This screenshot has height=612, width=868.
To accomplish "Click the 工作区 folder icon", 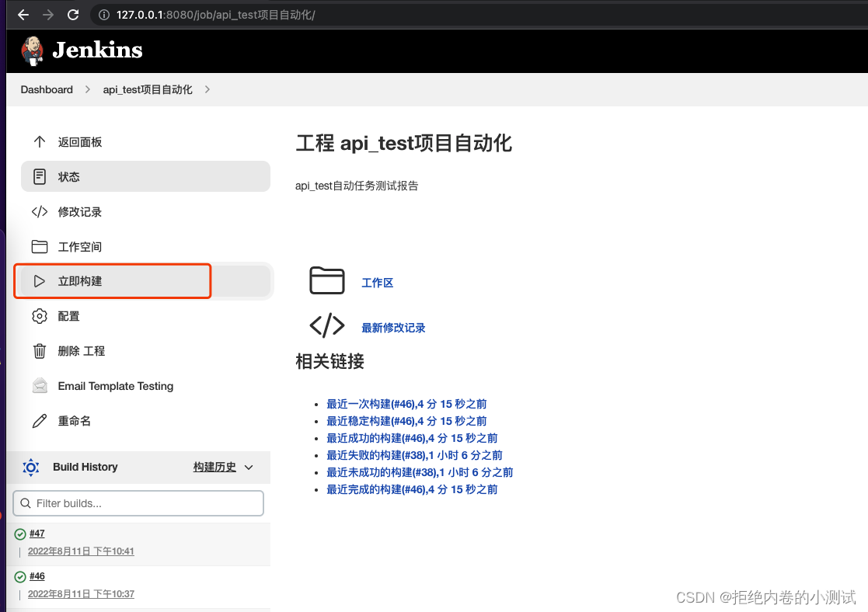I will 327,281.
